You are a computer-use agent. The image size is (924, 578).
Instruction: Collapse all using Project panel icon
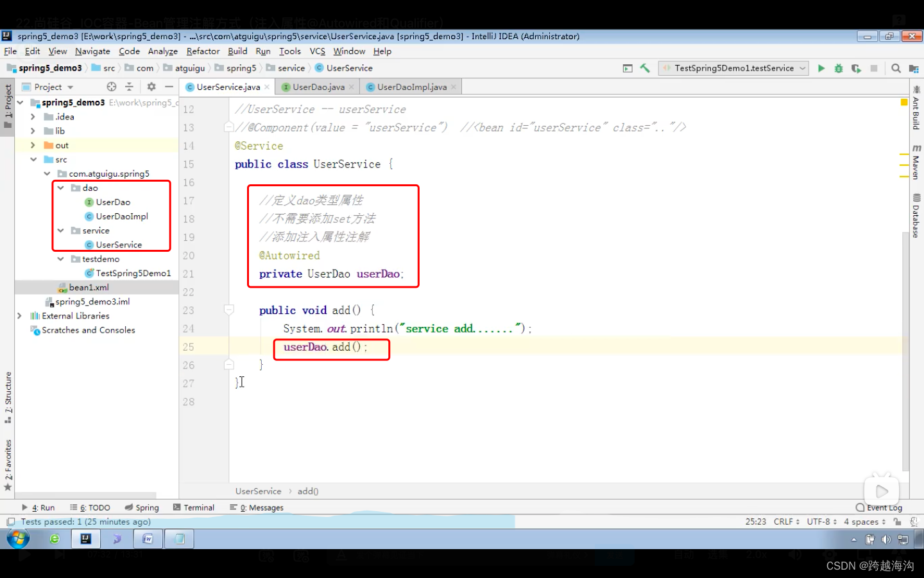coord(129,87)
